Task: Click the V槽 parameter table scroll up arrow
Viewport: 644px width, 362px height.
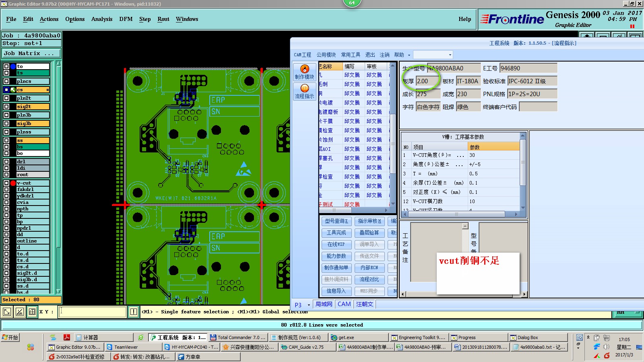Action: pos(523,136)
